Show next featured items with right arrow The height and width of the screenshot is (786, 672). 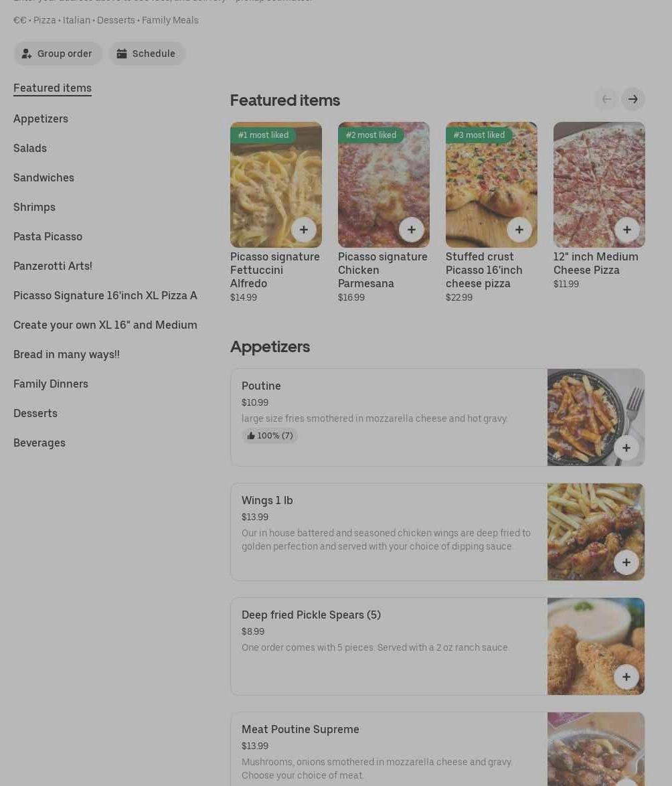633,99
